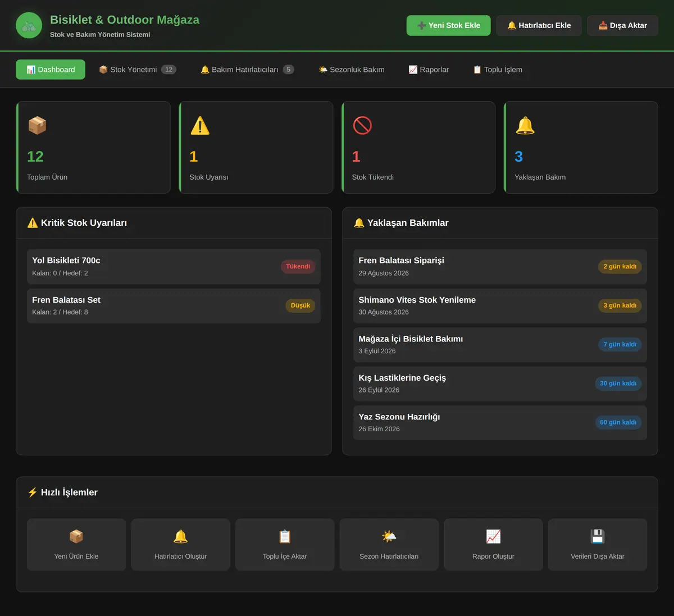Click the floppy disk icon in Verileri Dışa Aktar

pyautogui.click(x=598, y=536)
